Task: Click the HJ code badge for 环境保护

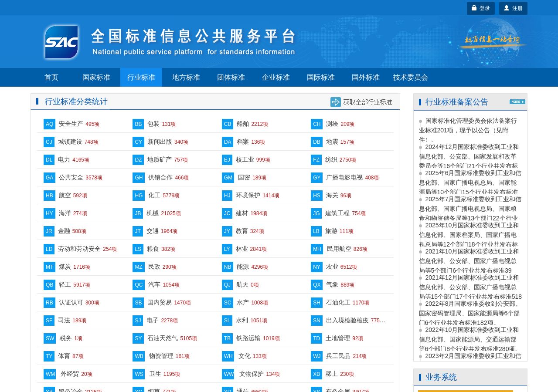Action: (227, 196)
